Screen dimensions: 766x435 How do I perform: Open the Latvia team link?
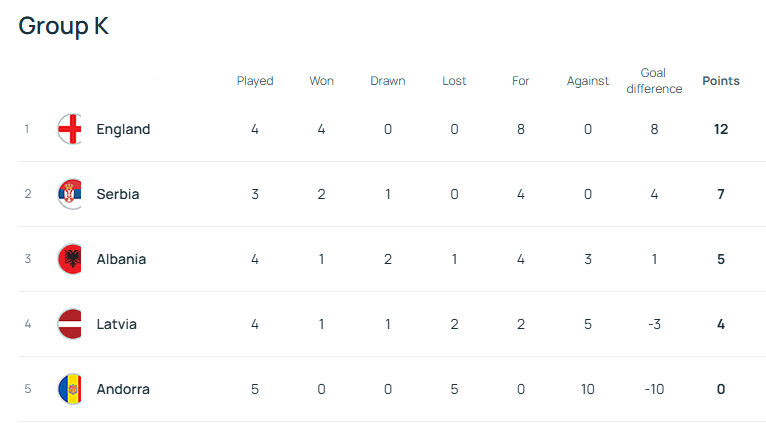point(116,324)
